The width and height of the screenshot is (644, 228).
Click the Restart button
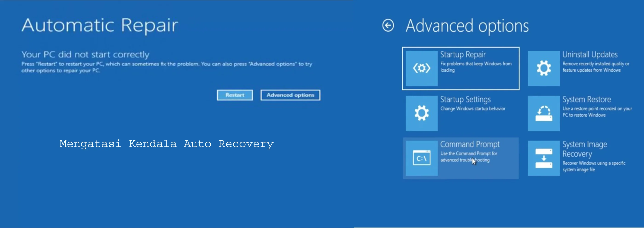click(x=235, y=95)
